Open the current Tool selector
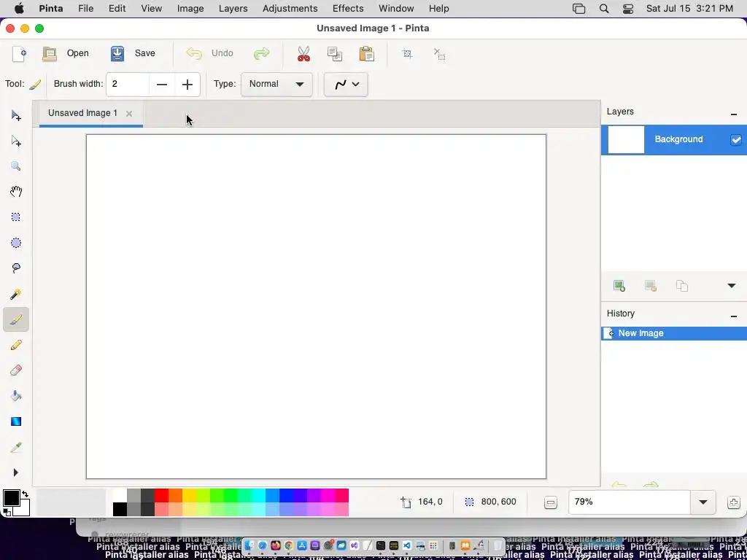The width and height of the screenshot is (747, 560). (35, 85)
